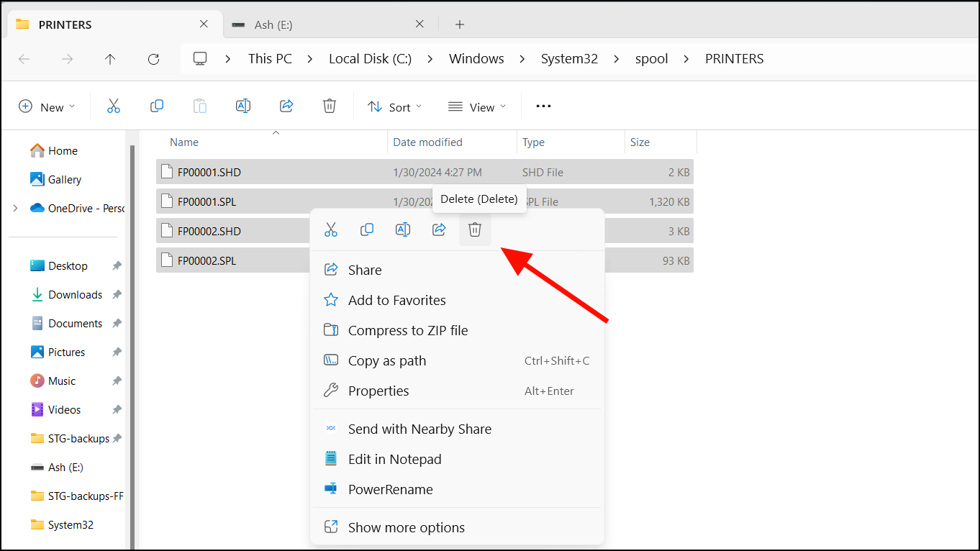Image resolution: width=980 pixels, height=551 pixels.
Task: Open PowerRename from the context menu
Action: pyautogui.click(x=391, y=489)
